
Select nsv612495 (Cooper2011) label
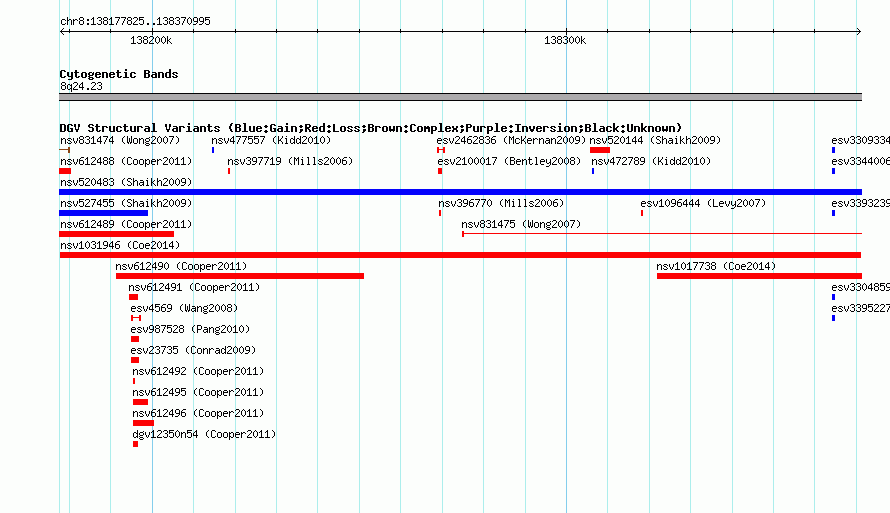[198, 392]
